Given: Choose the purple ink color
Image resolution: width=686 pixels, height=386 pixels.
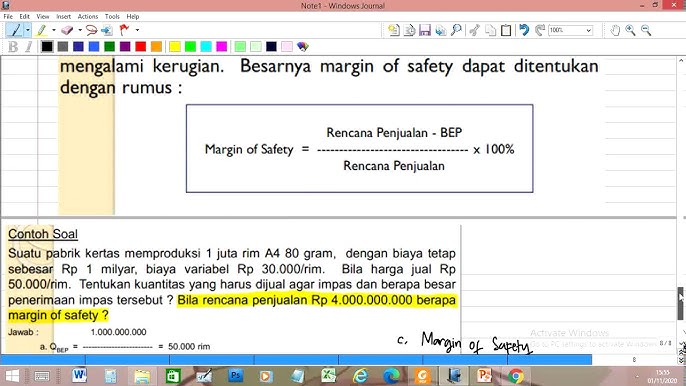Looking at the screenshot, I should pyautogui.click(x=125, y=46).
